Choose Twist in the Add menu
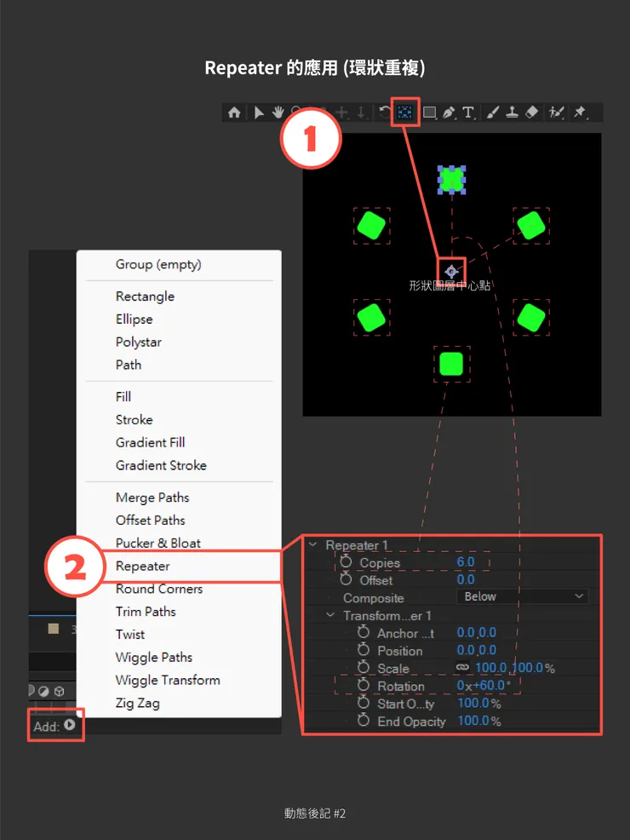 click(x=130, y=635)
